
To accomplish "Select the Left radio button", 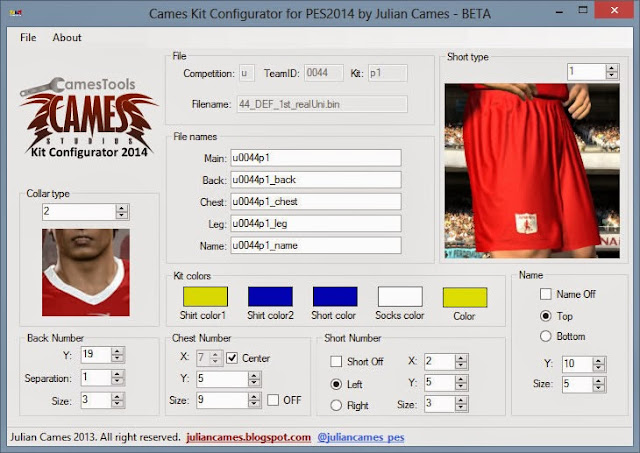I will coord(336,384).
